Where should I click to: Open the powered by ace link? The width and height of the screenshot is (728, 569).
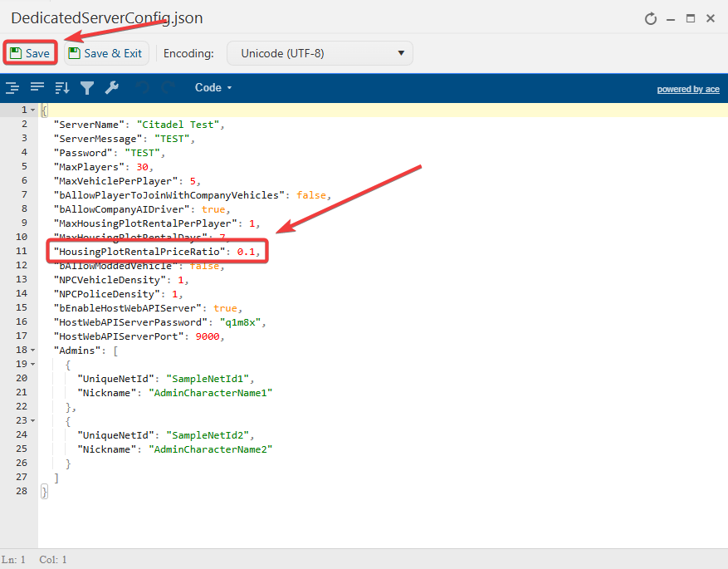688,89
